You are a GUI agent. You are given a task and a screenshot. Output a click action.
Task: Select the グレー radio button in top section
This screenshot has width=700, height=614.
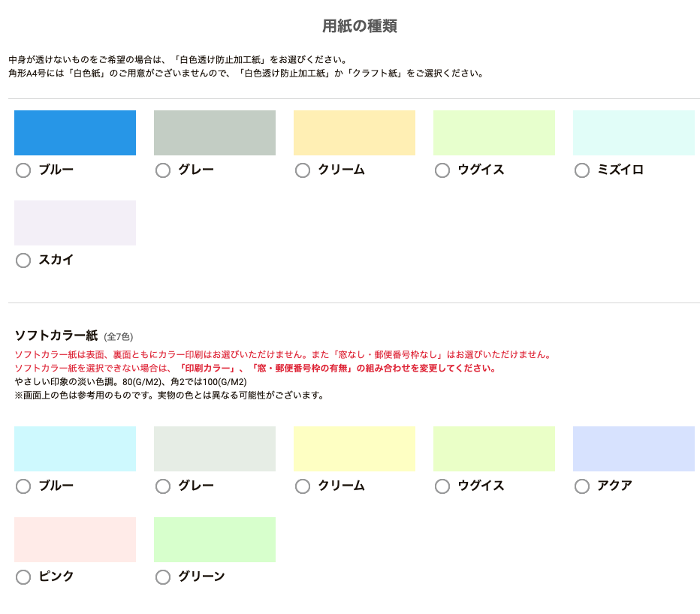coord(163,170)
